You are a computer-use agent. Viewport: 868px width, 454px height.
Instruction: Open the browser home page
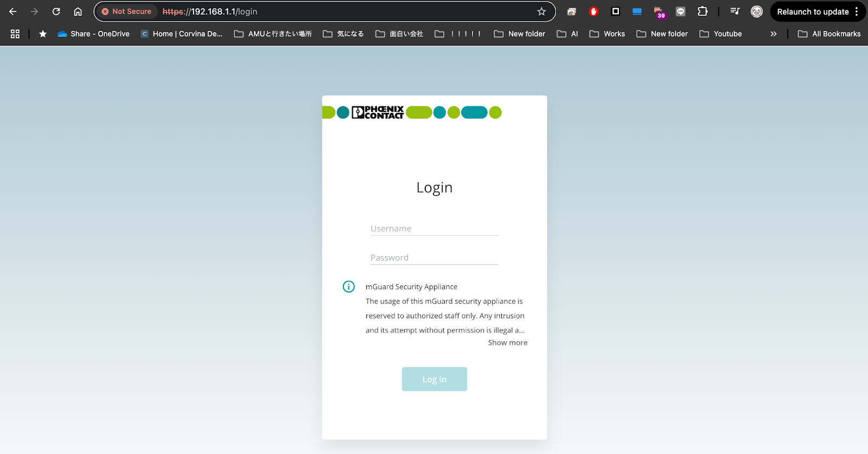tap(78, 11)
